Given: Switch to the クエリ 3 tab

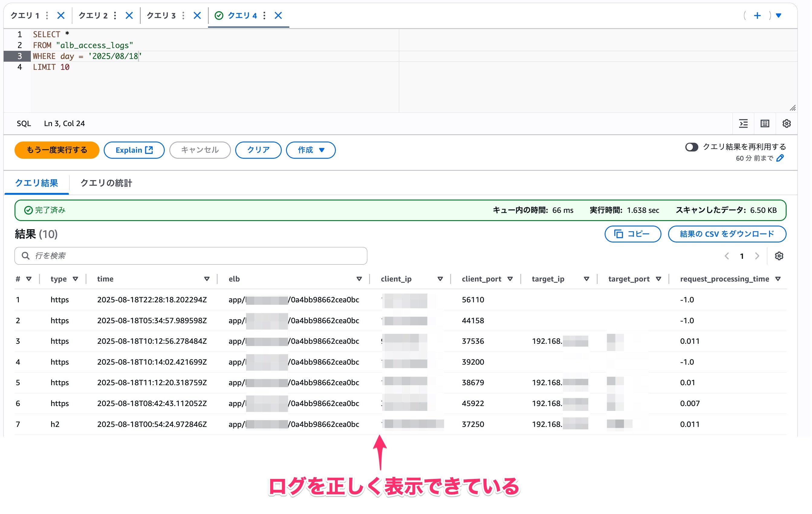Looking at the screenshot, I should (x=161, y=15).
